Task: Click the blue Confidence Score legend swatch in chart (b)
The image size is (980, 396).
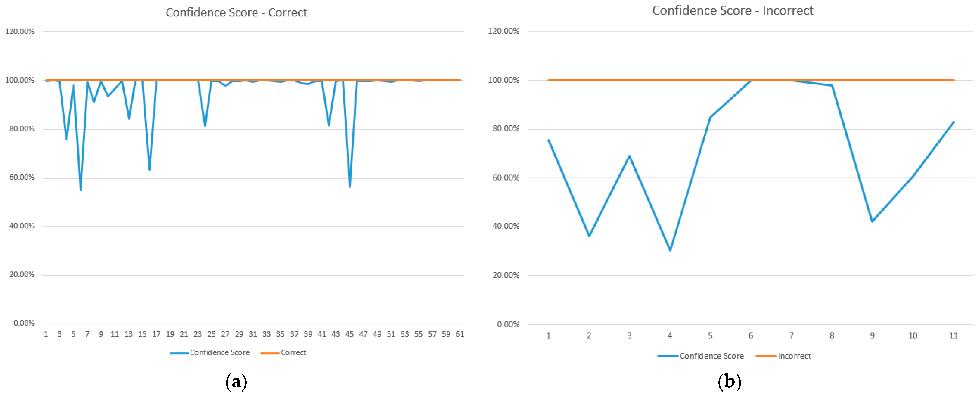Action: [668, 356]
